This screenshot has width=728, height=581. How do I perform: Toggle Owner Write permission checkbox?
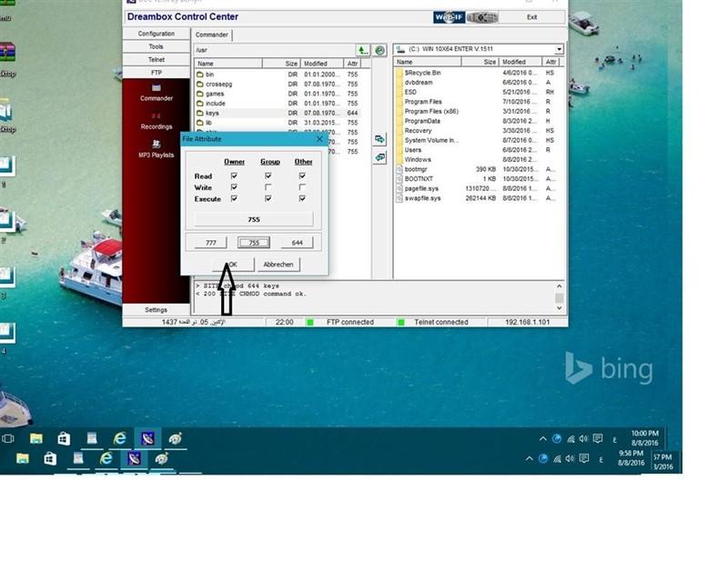click(x=234, y=187)
